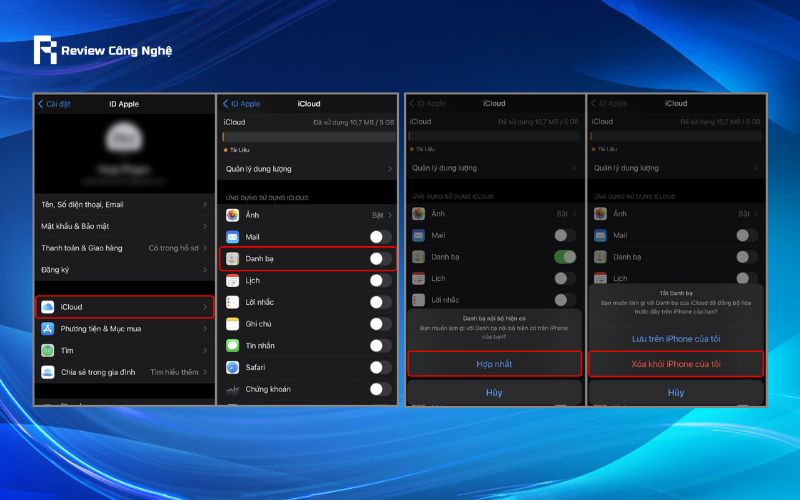Enable the Danh bạ switch in the red-outlined row
Viewport: 800px width, 500px height.
click(x=381, y=259)
